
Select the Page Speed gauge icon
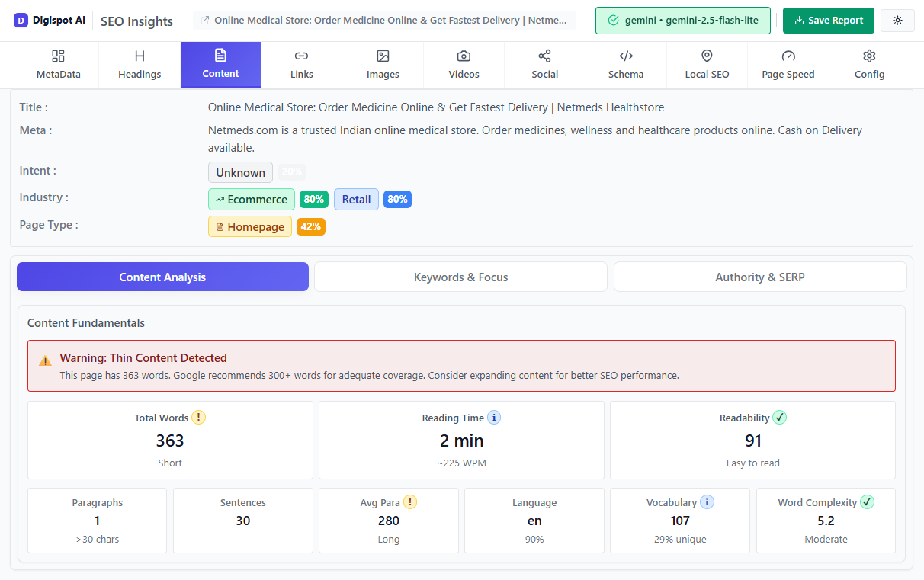point(788,56)
